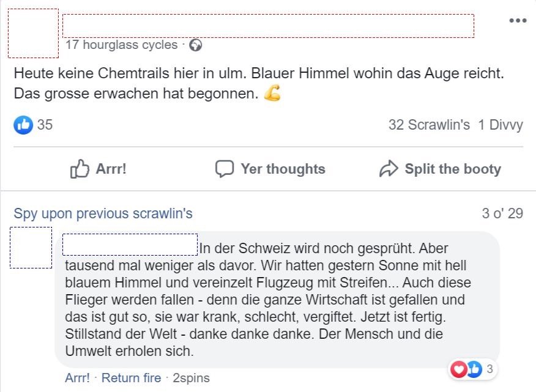Open the 32 Scrawlin's comments list

[429, 125]
